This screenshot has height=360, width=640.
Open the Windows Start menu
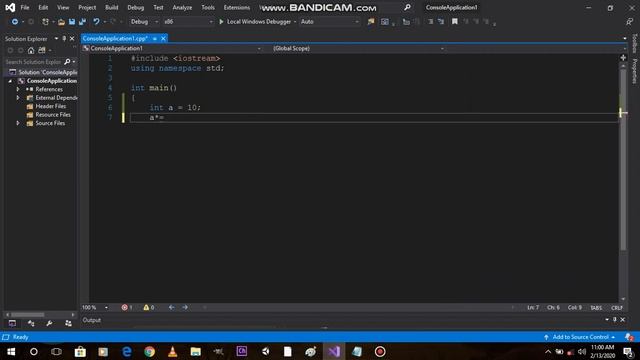click(11, 351)
